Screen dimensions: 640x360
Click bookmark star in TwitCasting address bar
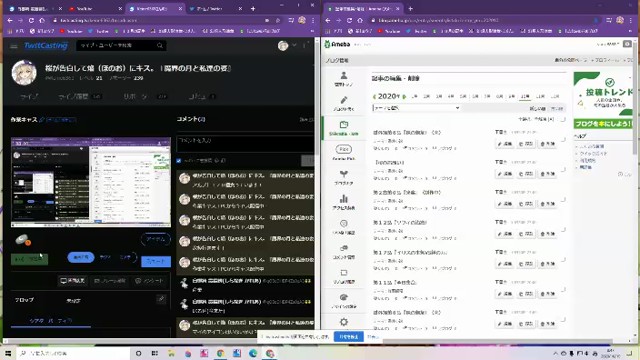click(278, 20)
